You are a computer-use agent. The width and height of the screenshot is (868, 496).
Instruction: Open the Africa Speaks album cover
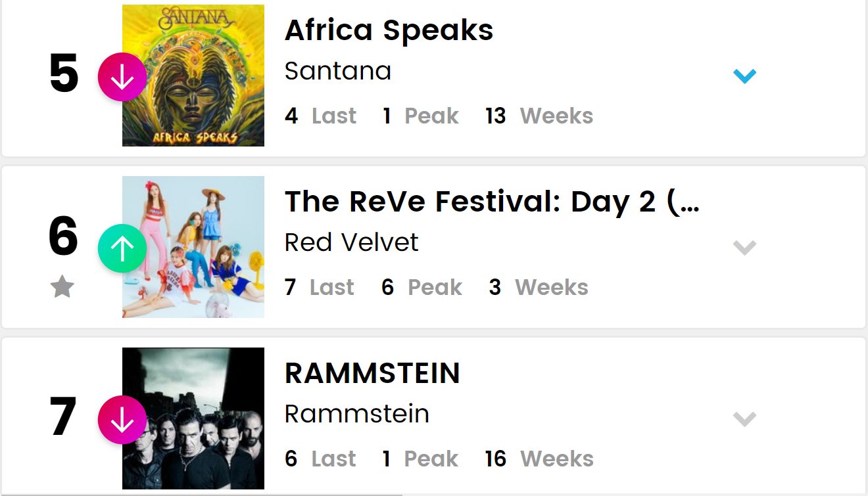coord(193,76)
